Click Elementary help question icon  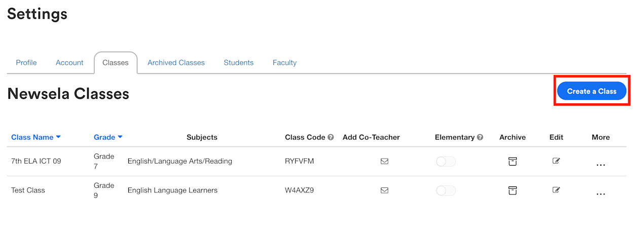[x=480, y=137]
